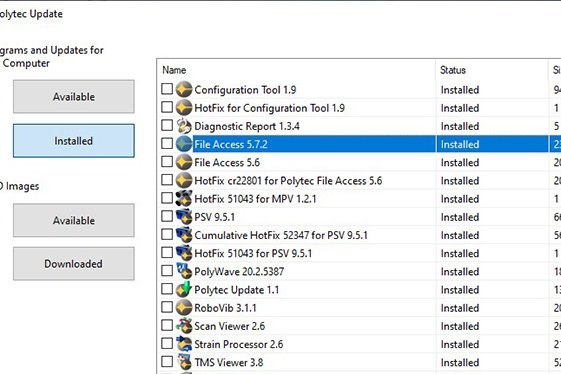The height and width of the screenshot is (374, 561).
Task: Enable the File Access 5.6 checkbox
Action: [167, 162]
